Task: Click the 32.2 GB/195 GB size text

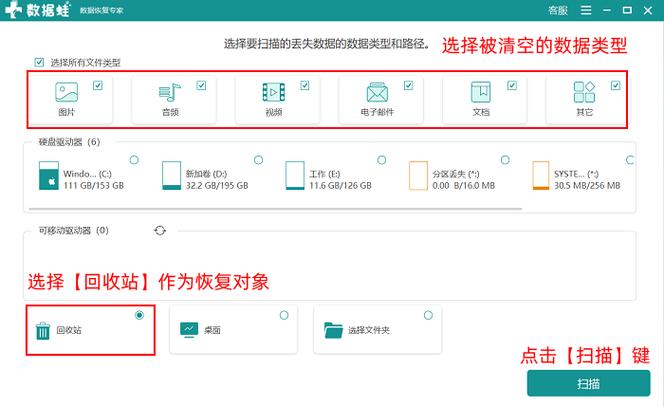Action: pos(217,186)
